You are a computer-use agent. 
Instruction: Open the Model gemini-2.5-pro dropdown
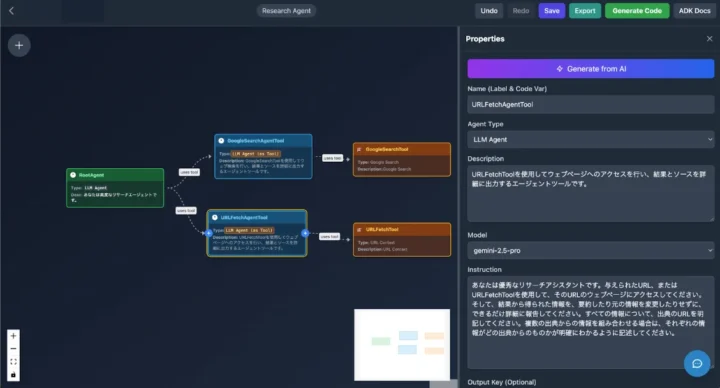tap(591, 251)
